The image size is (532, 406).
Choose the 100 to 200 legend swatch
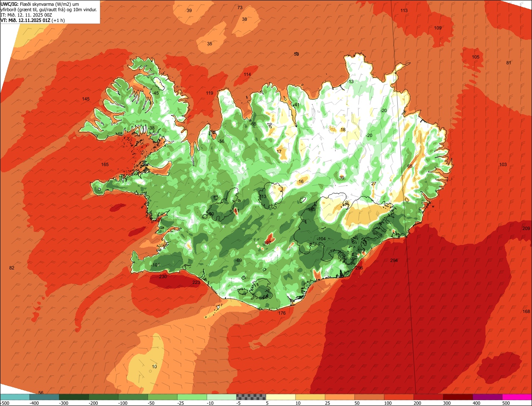tap(399, 397)
